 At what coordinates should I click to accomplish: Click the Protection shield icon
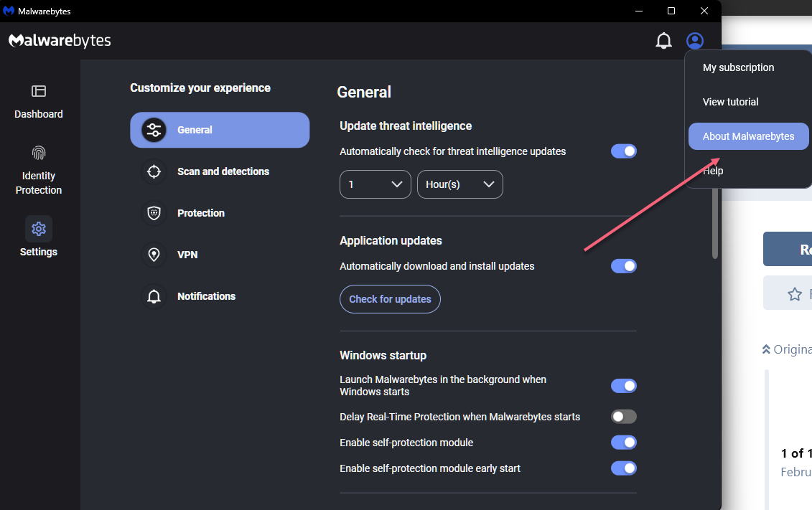coord(154,213)
